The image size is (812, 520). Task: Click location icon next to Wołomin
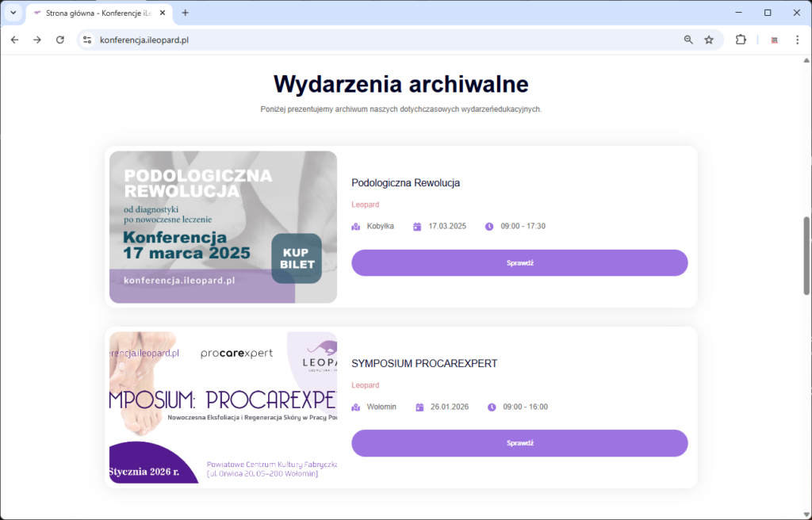pos(356,407)
